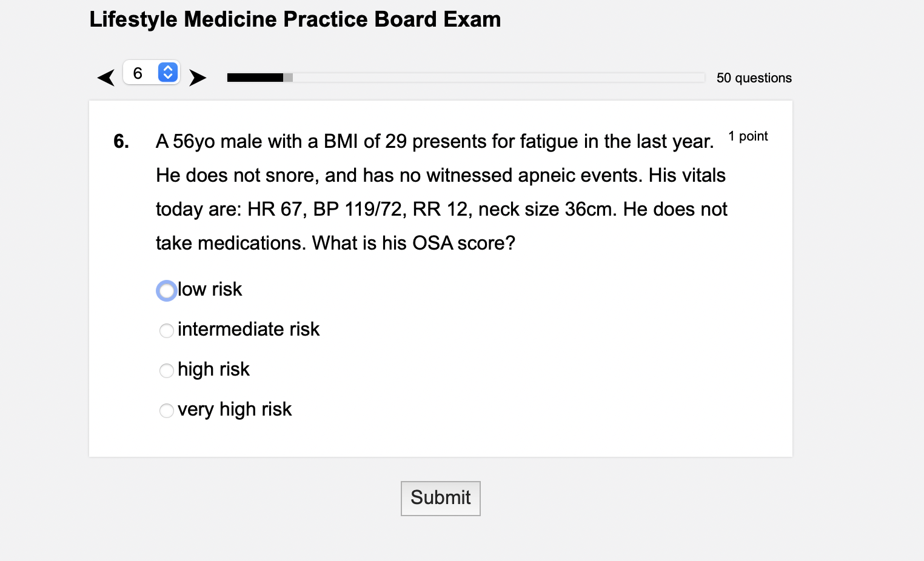924x561 pixels.
Task: Click the OSA question text
Action: (x=441, y=192)
